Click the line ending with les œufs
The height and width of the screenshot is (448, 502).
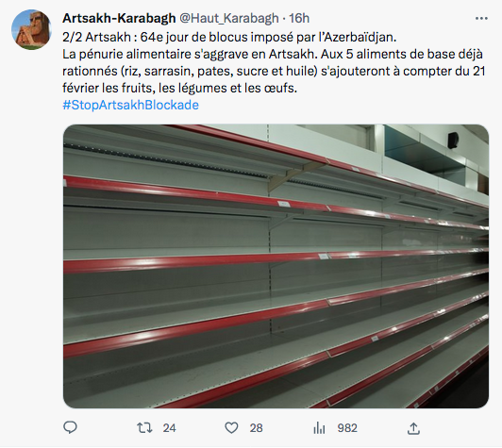(180, 88)
